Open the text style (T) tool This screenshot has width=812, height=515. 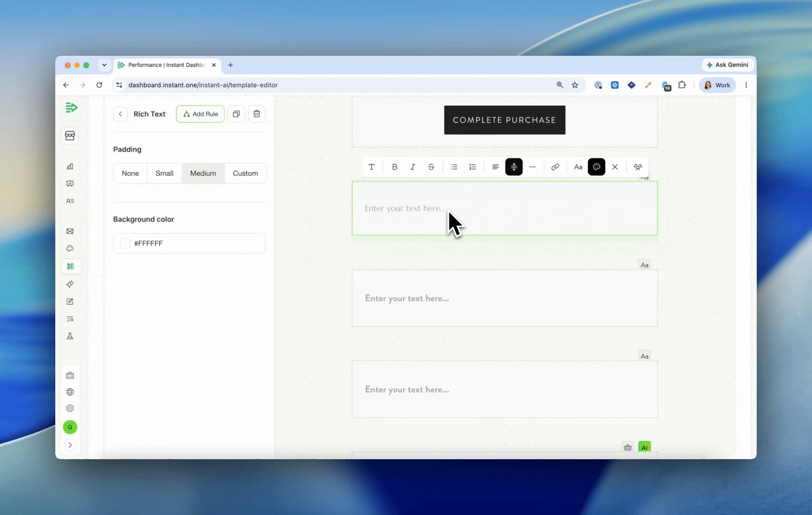coord(372,167)
